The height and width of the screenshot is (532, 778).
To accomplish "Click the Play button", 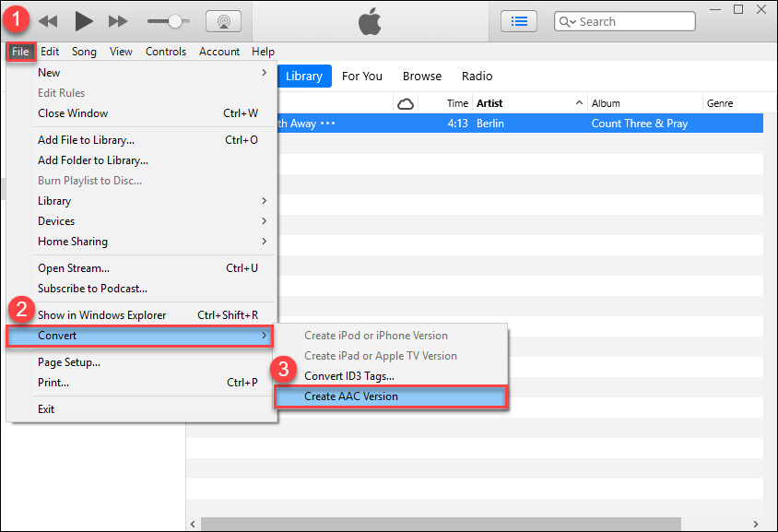I will coord(84,20).
